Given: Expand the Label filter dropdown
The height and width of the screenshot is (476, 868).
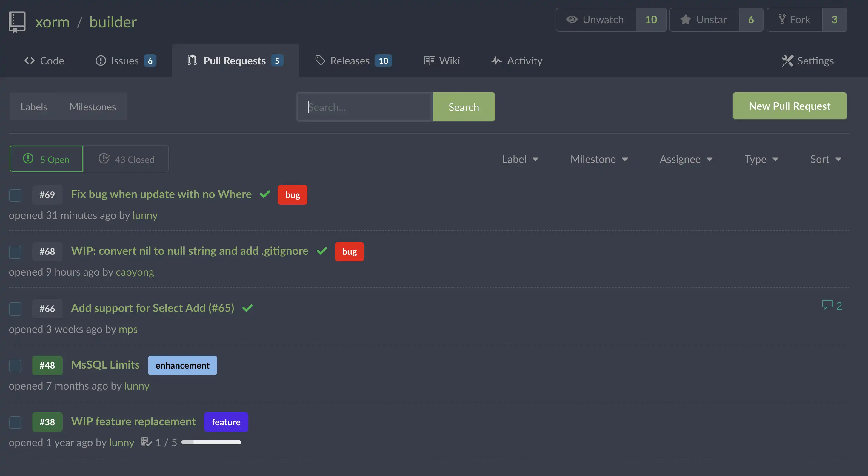Looking at the screenshot, I should point(520,158).
